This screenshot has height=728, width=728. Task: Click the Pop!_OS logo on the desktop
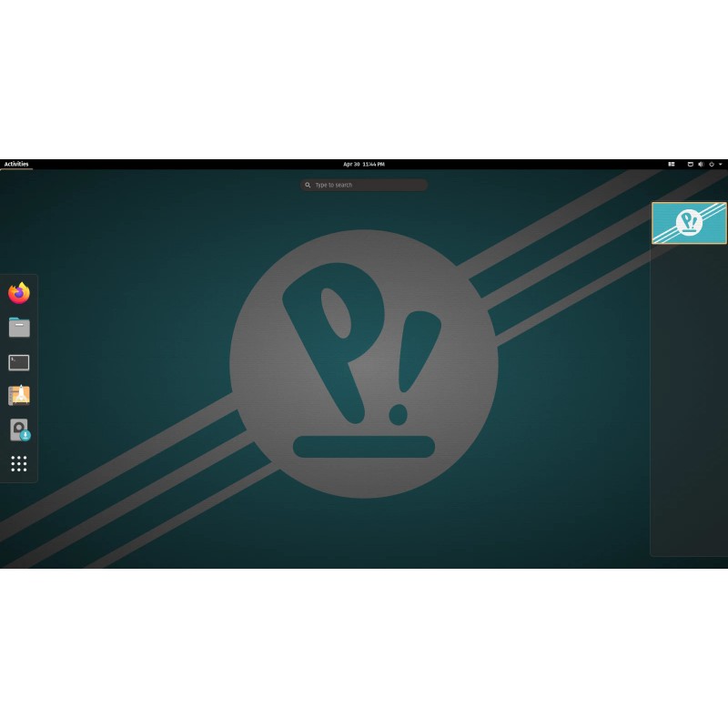(x=364, y=364)
